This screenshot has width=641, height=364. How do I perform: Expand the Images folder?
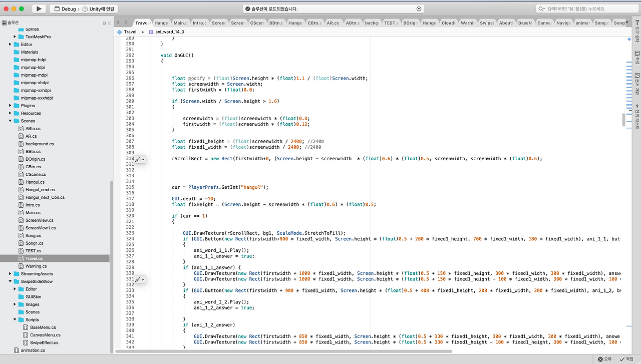click(x=15, y=304)
